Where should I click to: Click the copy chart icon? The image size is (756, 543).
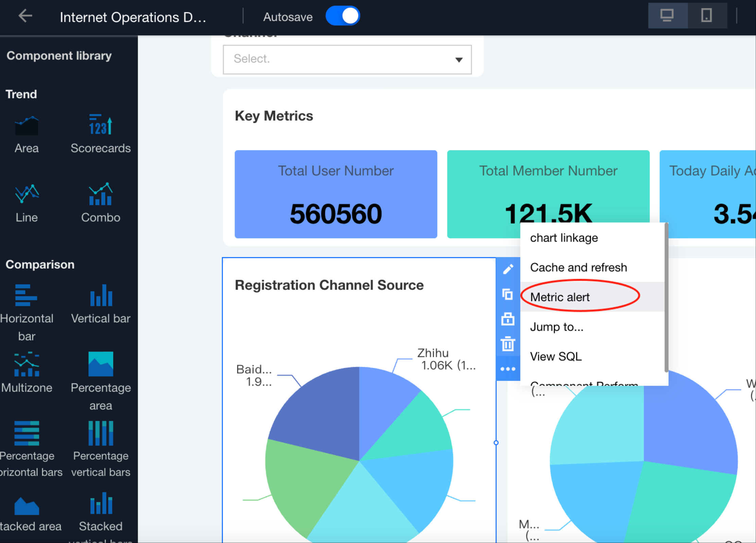(508, 294)
